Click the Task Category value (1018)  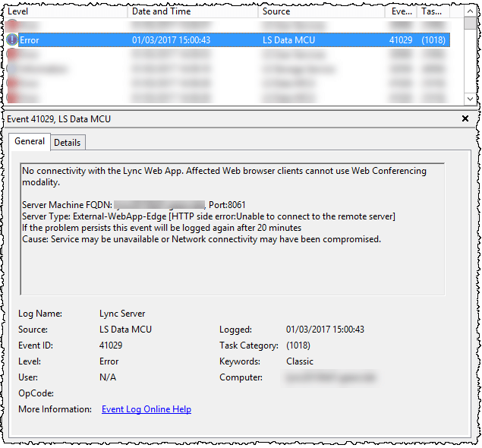pyautogui.click(x=298, y=345)
